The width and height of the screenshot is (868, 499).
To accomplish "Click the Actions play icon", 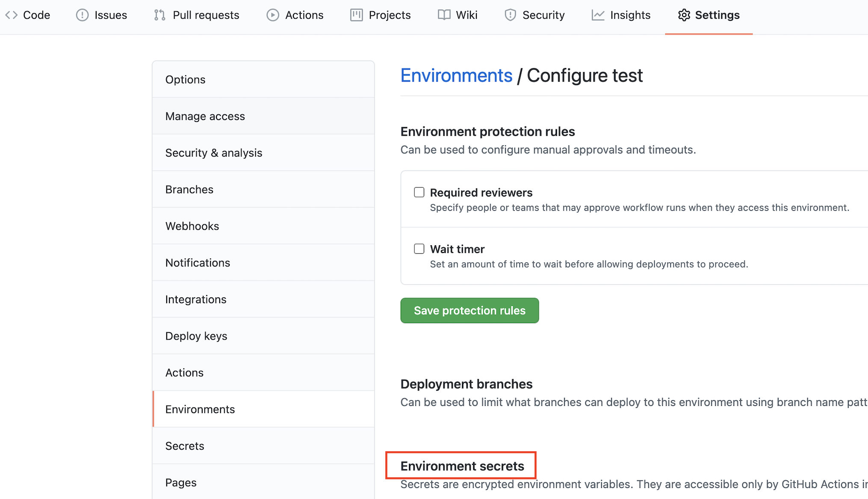I will [x=272, y=15].
